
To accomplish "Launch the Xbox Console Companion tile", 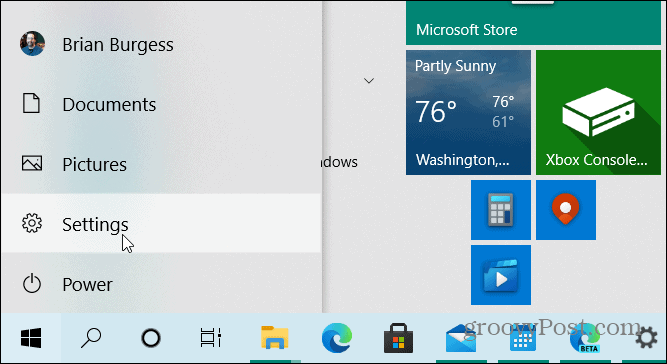I will tap(598, 113).
